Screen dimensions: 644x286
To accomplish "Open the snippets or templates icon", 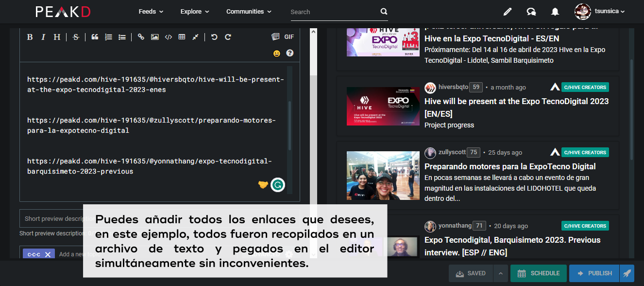I will pos(275,37).
